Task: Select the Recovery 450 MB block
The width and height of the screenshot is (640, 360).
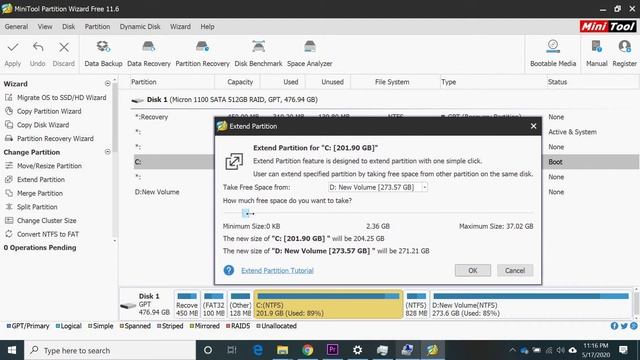Action: coord(187,304)
